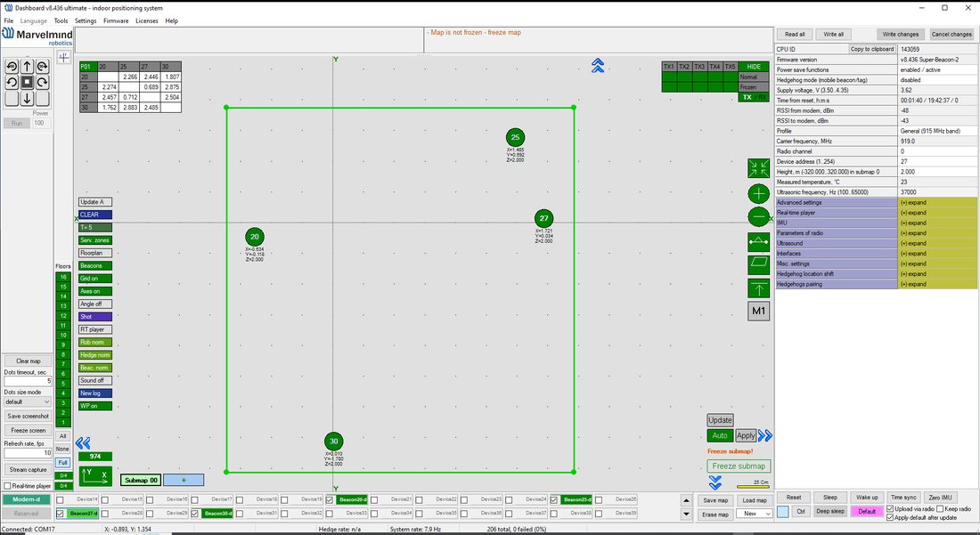Open the File menu
The width and height of the screenshot is (980, 535).
[x=9, y=20]
